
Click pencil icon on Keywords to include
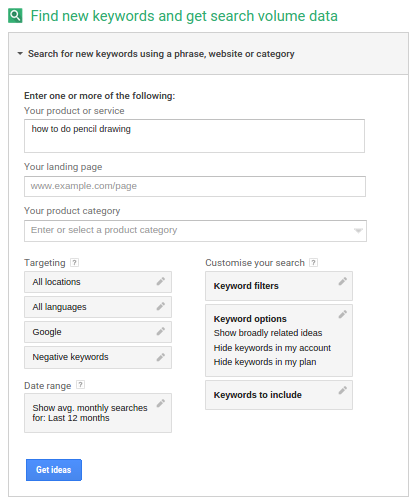(x=343, y=390)
